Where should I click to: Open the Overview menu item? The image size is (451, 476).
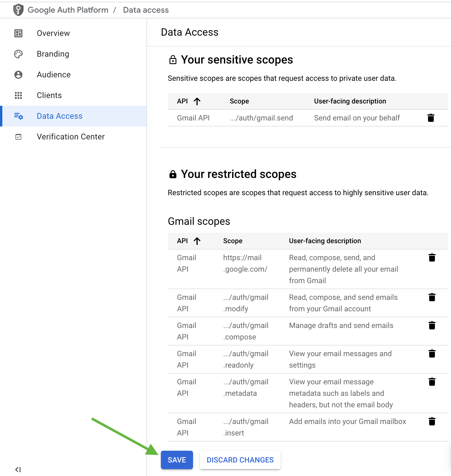point(73,33)
